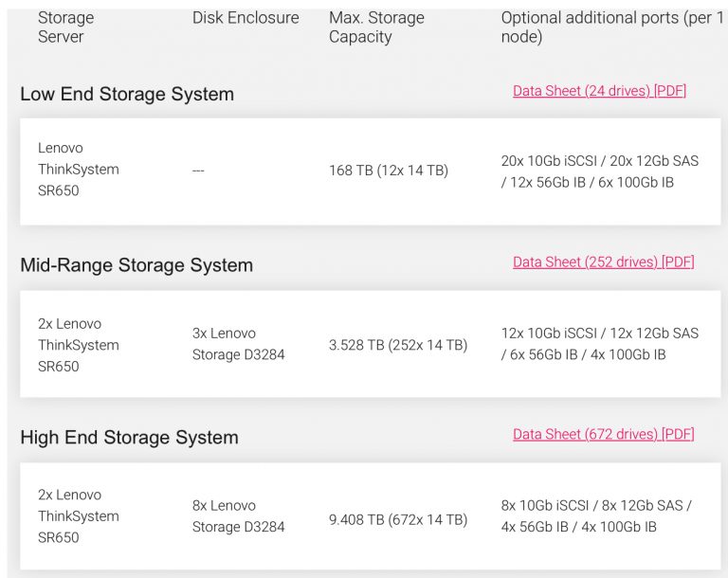Click the 8x Lenovo Storage D3284 enclosure cell
Screen dimensions: 728x578
239,516
